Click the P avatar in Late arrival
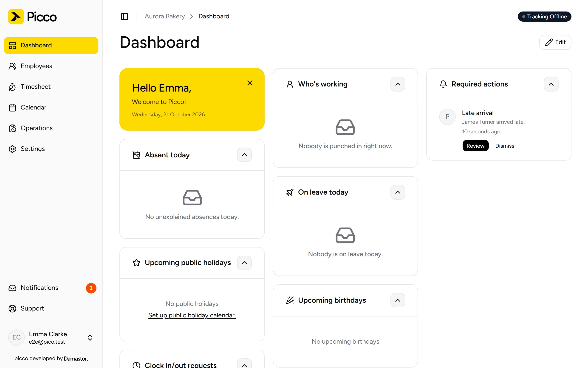The image size is (588, 368). click(x=447, y=117)
